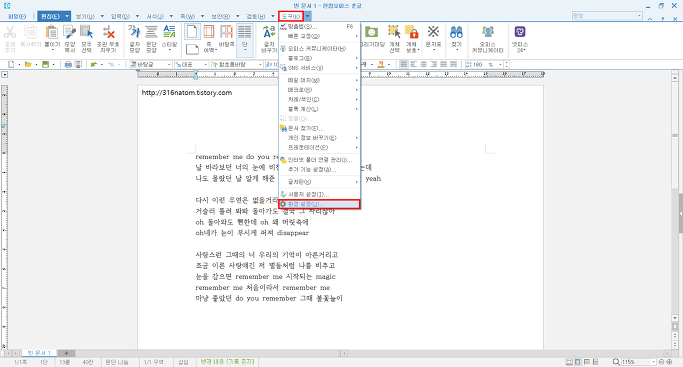
Task: Click the 붙이기 (Paste) clipboard icon
Action: (x=52, y=32)
